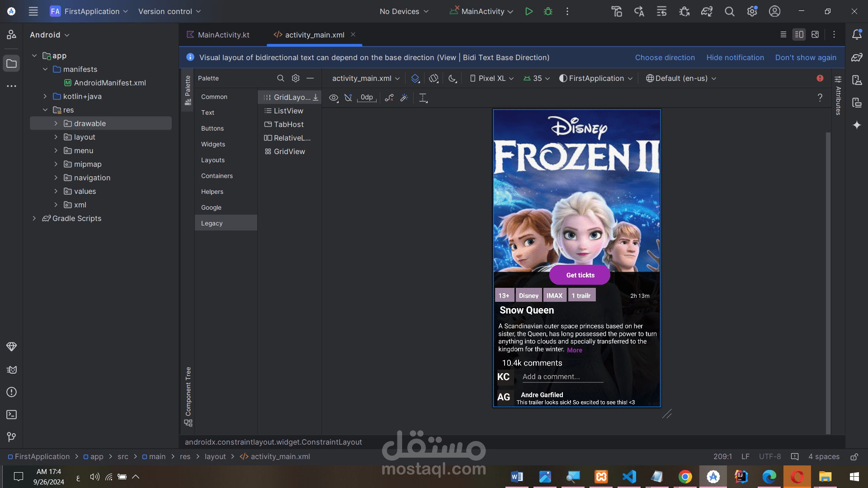Search the Palette with magnifier icon
The image size is (868, 488).
click(x=280, y=78)
